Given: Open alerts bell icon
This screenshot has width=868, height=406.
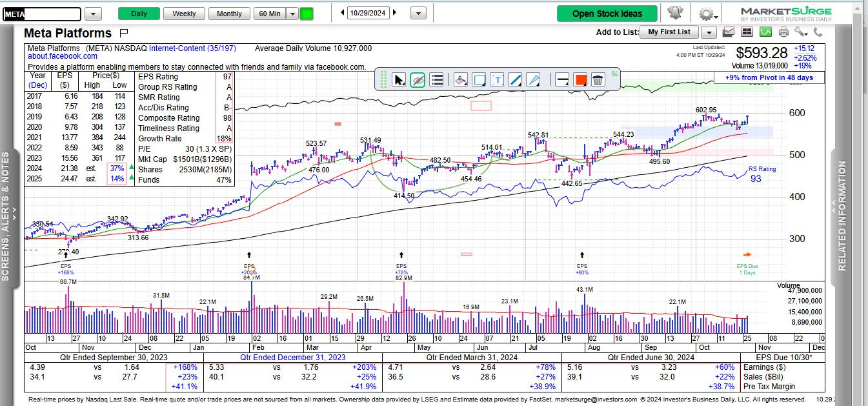Looking at the screenshot, I should click(675, 14).
